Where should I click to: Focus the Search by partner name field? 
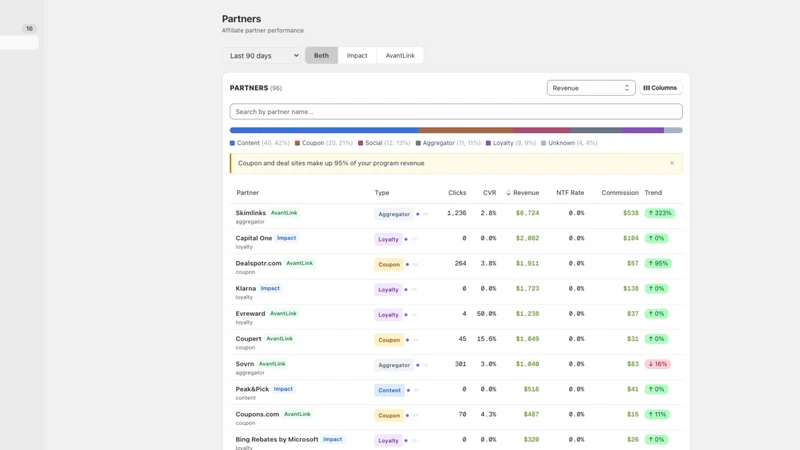[456, 112]
